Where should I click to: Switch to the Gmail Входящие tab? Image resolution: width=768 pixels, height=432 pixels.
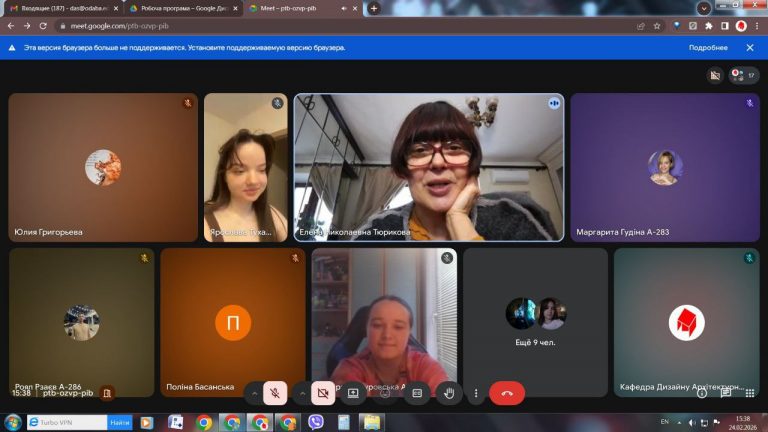tap(60, 8)
